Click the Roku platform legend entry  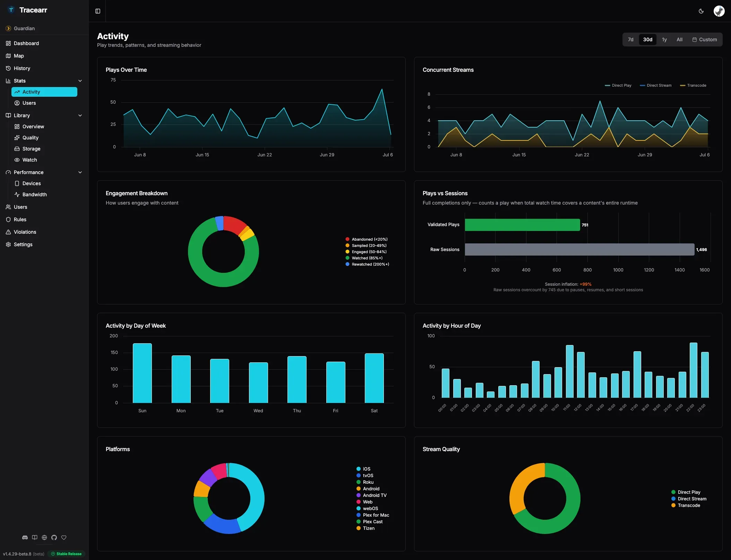pos(365,482)
